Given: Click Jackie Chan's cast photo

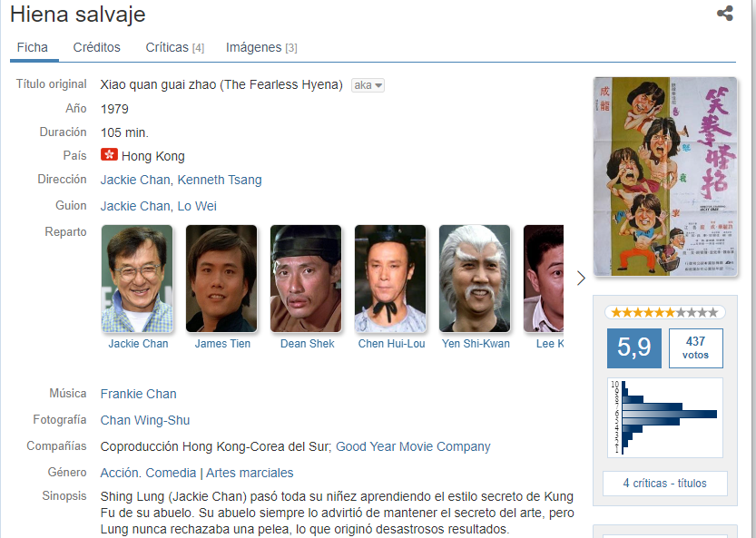Looking at the screenshot, I should pyautogui.click(x=137, y=279).
